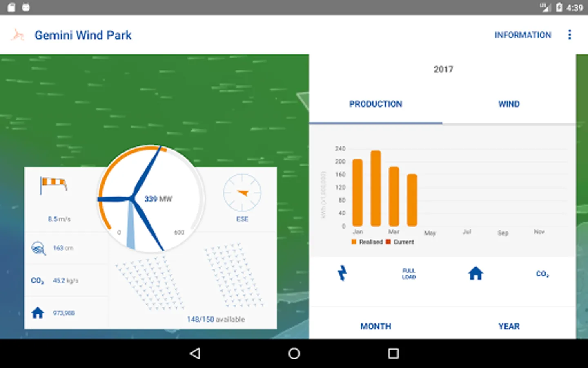Tap the Android back navigation button

(x=195, y=353)
